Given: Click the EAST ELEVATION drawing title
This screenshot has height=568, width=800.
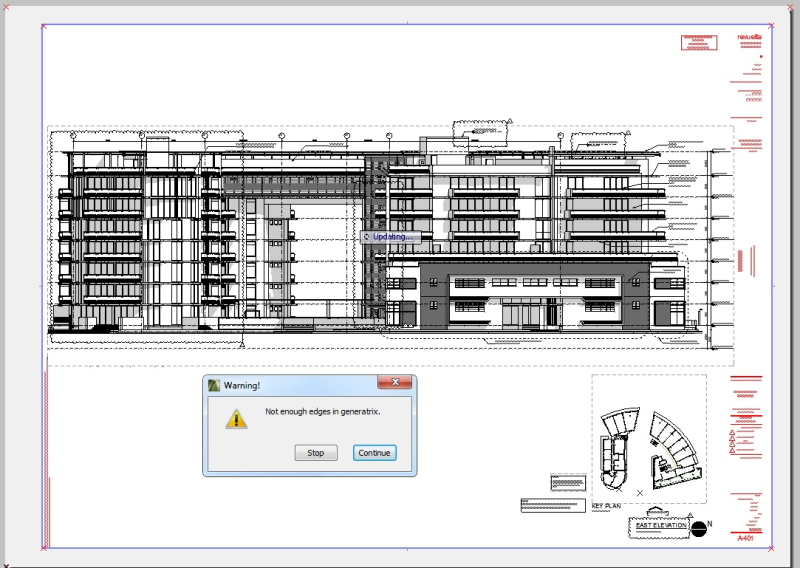Looking at the screenshot, I should point(661,525).
